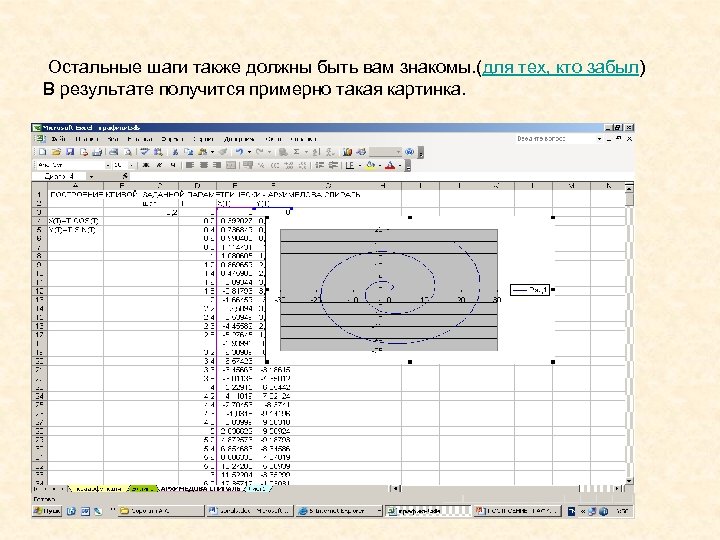Click the Copy icon
Viewport: 720px width, 540px height.
pyautogui.click(x=188, y=152)
